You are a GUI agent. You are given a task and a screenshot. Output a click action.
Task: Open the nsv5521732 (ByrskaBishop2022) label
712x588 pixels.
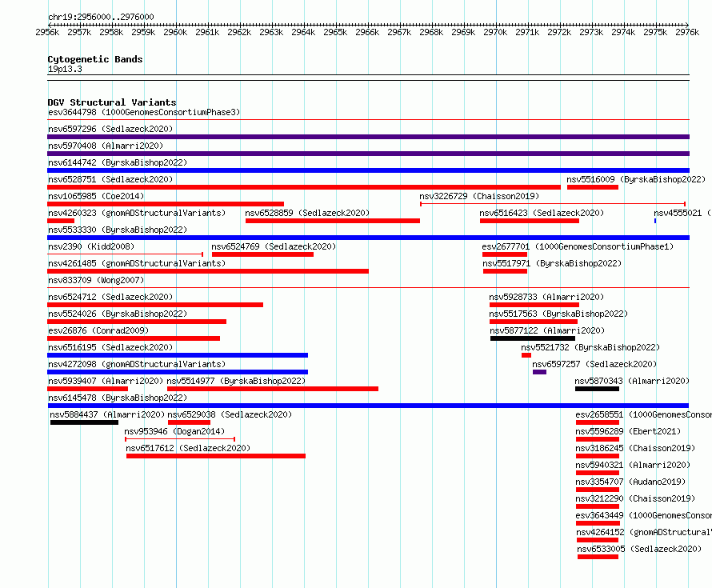590,347
